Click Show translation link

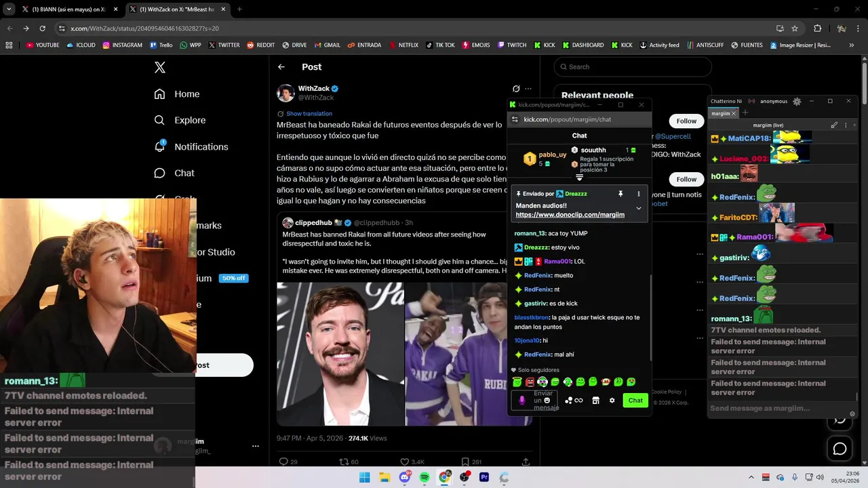click(x=309, y=114)
